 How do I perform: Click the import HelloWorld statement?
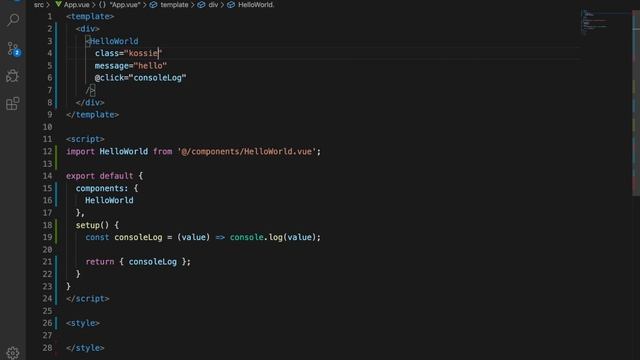click(x=193, y=151)
